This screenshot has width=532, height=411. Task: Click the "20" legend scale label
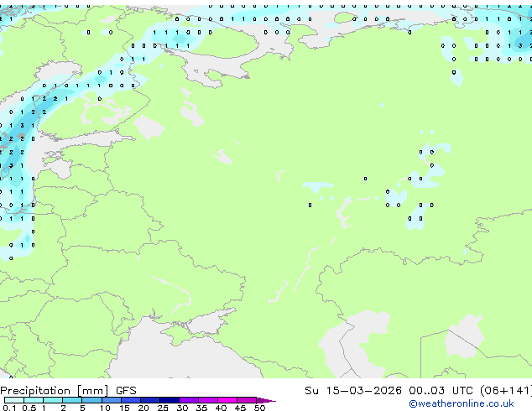point(143,408)
